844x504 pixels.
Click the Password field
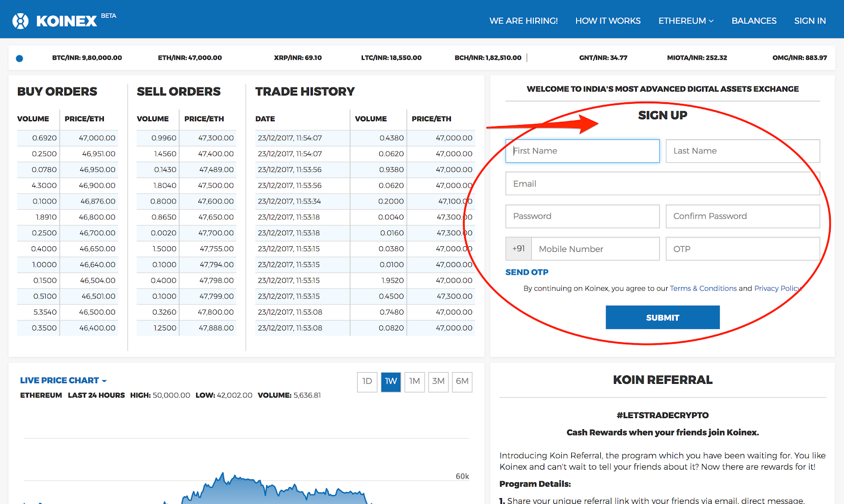pos(582,216)
